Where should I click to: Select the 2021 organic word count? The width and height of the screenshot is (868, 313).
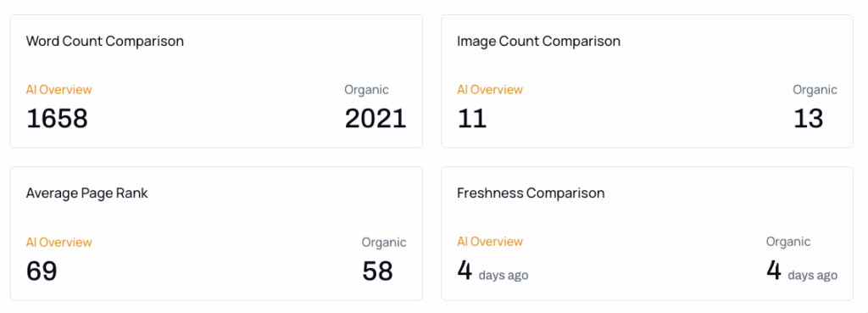click(376, 119)
